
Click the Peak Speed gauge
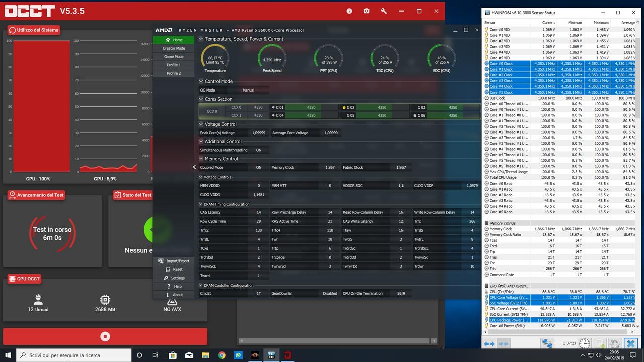(272, 58)
